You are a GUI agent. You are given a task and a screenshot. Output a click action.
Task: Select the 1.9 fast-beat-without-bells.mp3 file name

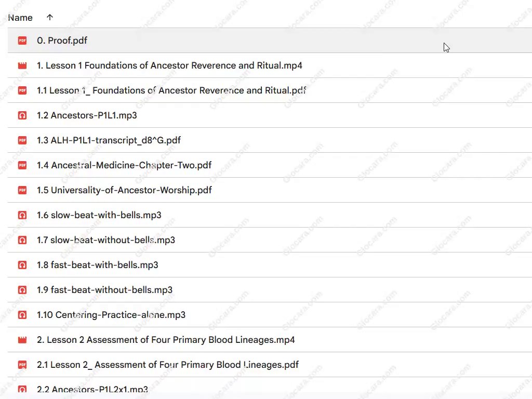(x=104, y=290)
